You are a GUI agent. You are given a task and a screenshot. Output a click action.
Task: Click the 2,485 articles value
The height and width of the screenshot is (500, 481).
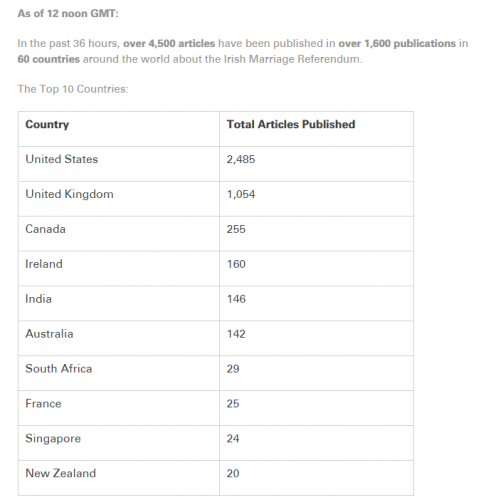241,159
